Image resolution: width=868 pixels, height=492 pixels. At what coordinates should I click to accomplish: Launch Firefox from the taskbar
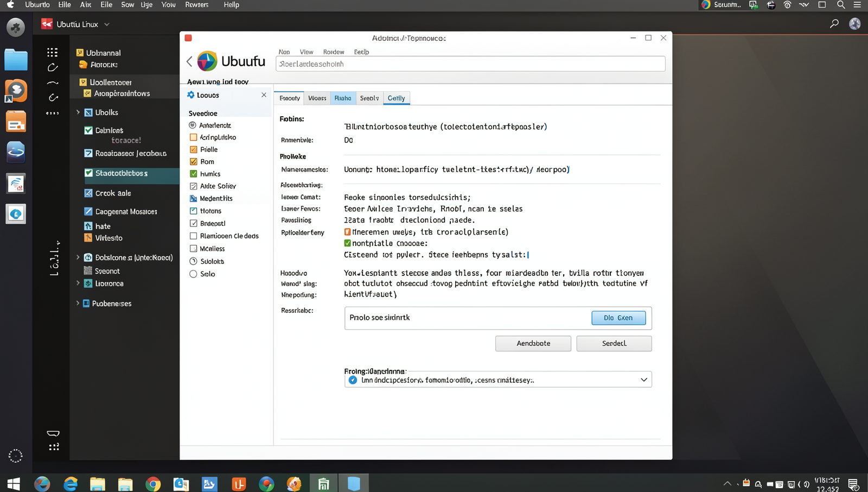tap(42, 483)
